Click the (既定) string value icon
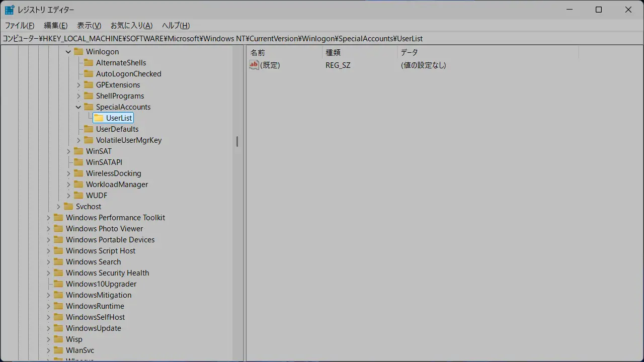This screenshot has height=362, width=644. click(254, 65)
